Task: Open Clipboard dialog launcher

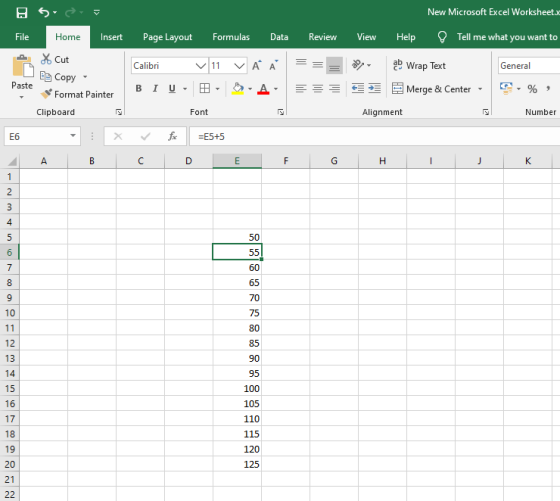Action: point(119,112)
